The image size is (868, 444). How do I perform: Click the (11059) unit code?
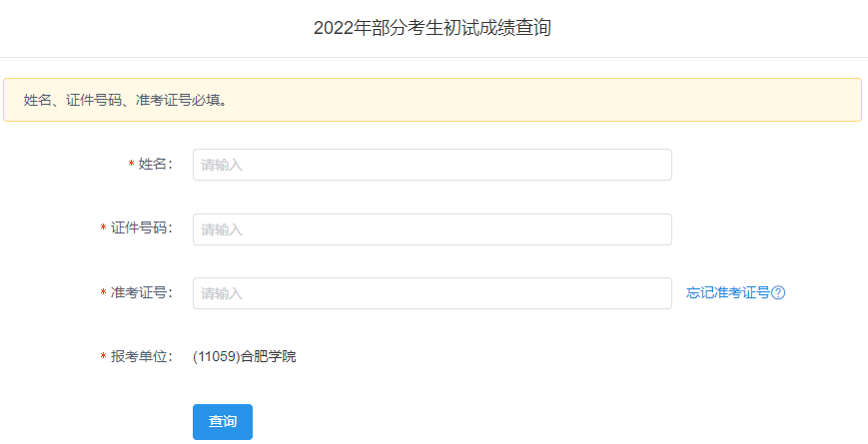217,357
